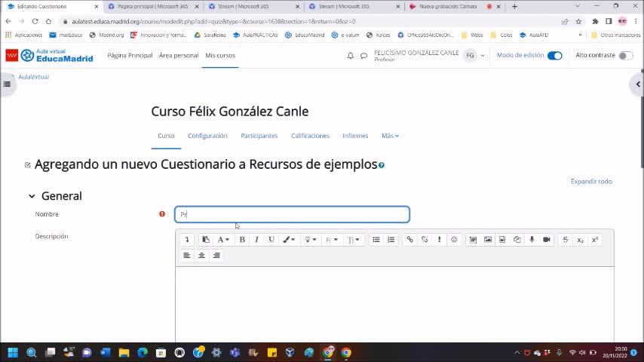The width and height of the screenshot is (644, 362).
Task: Open Windows Start menu on taskbar
Action: click(x=13, y=352)
